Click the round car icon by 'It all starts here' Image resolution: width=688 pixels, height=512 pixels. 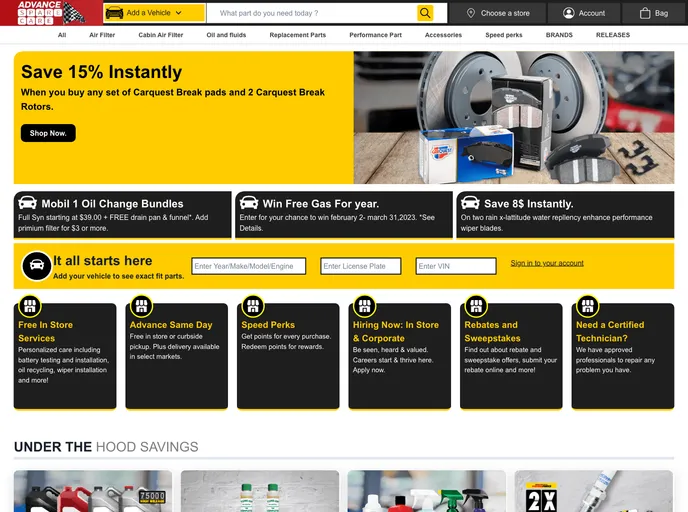click(x=37, y=265)
